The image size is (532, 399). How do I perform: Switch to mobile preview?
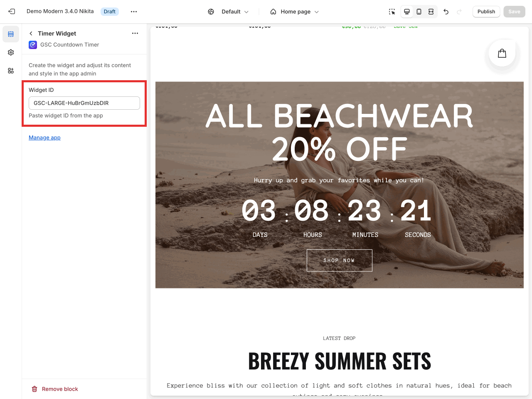[419, 12]
